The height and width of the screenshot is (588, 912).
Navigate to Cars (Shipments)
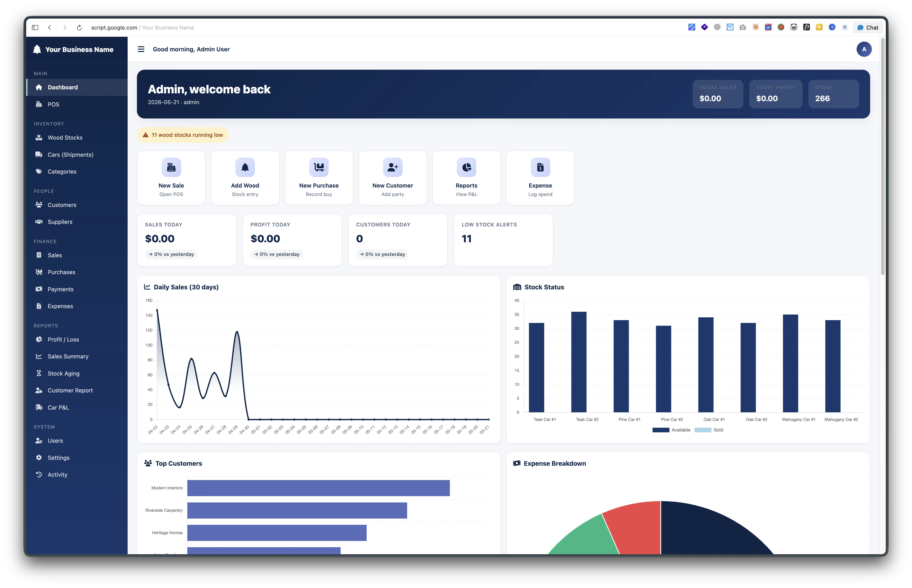[77, 155]
